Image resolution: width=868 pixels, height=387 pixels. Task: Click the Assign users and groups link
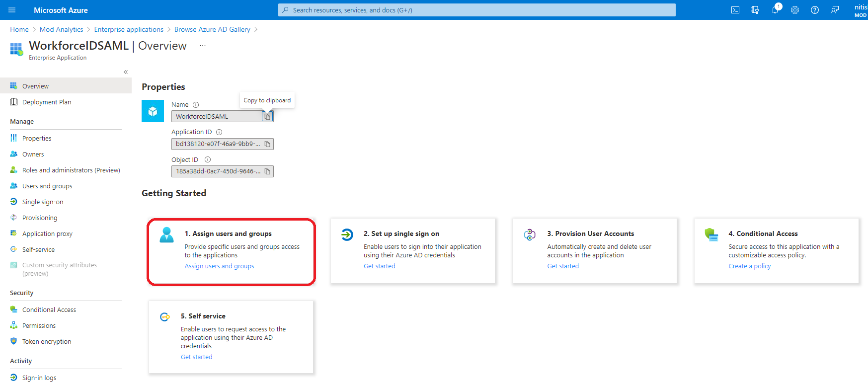coord(219,266)
